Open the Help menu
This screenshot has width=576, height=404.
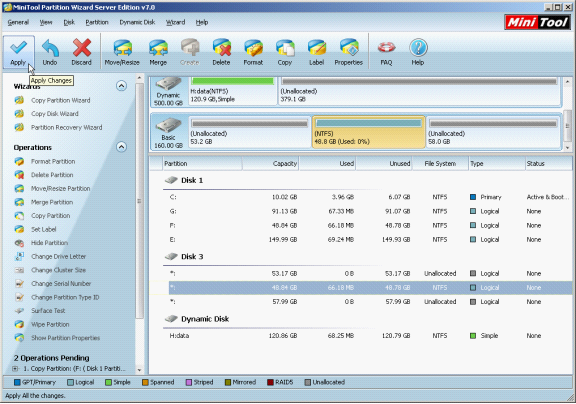click(202, 22)
